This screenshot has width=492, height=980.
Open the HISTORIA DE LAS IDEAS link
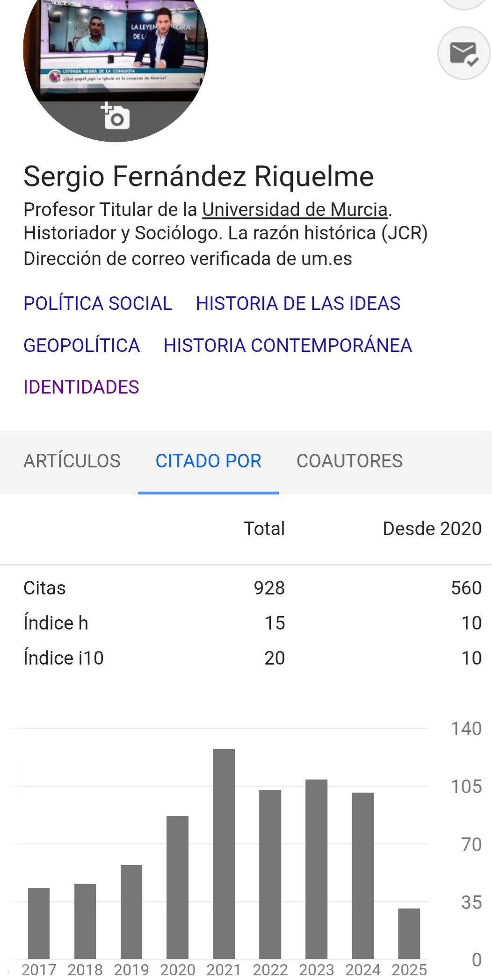tap(298, 303)
